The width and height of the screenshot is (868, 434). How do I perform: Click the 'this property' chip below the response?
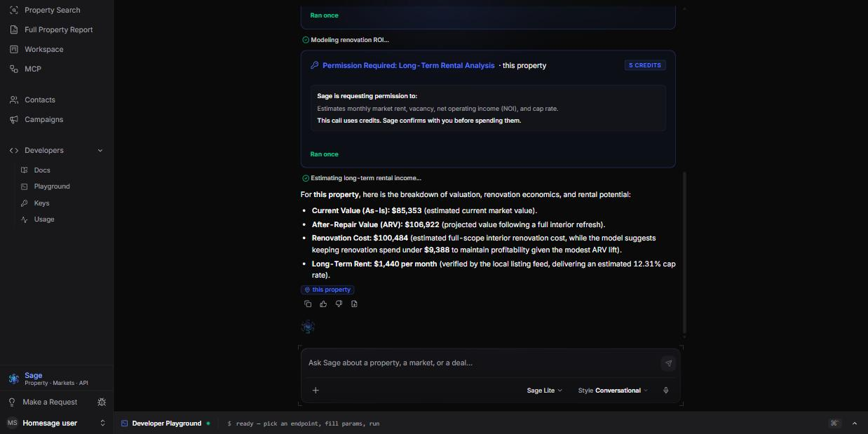coord(327,290)
